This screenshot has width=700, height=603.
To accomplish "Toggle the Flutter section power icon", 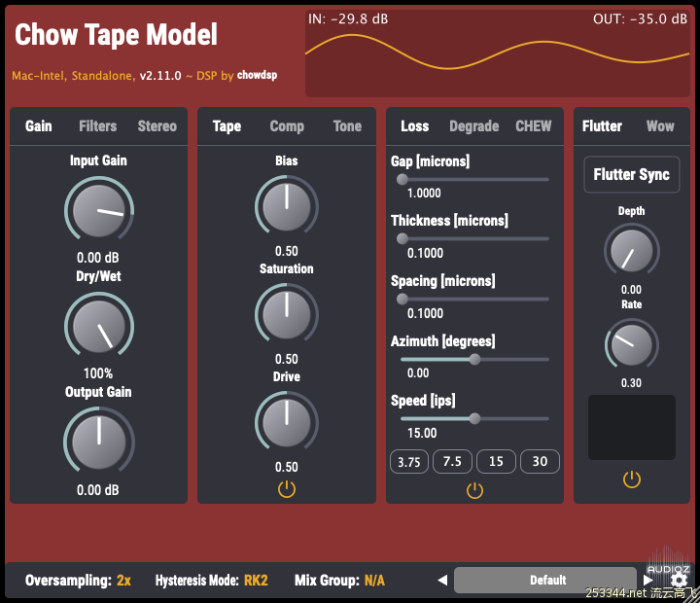I will (632, 479).
